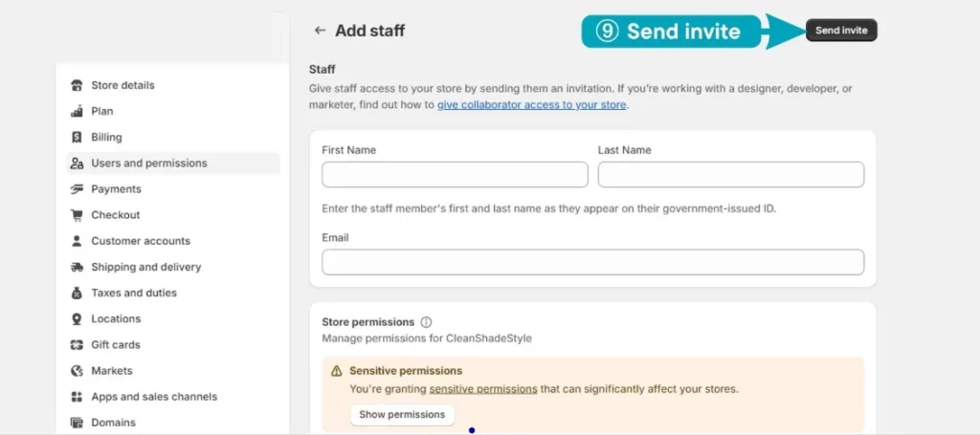This screenshot has width=980, height=435.
Task: Click the Billing receipt icon
Action: tap(77, 138)
